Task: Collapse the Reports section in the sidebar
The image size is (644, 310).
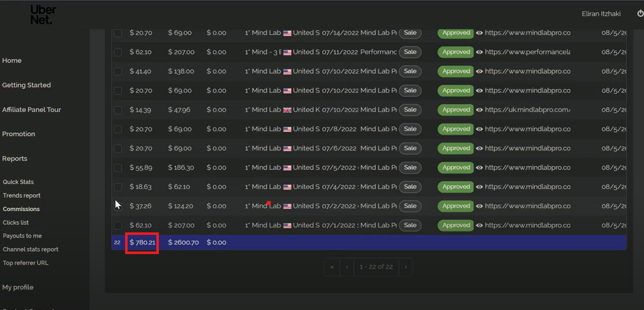Action: (15, 158)
